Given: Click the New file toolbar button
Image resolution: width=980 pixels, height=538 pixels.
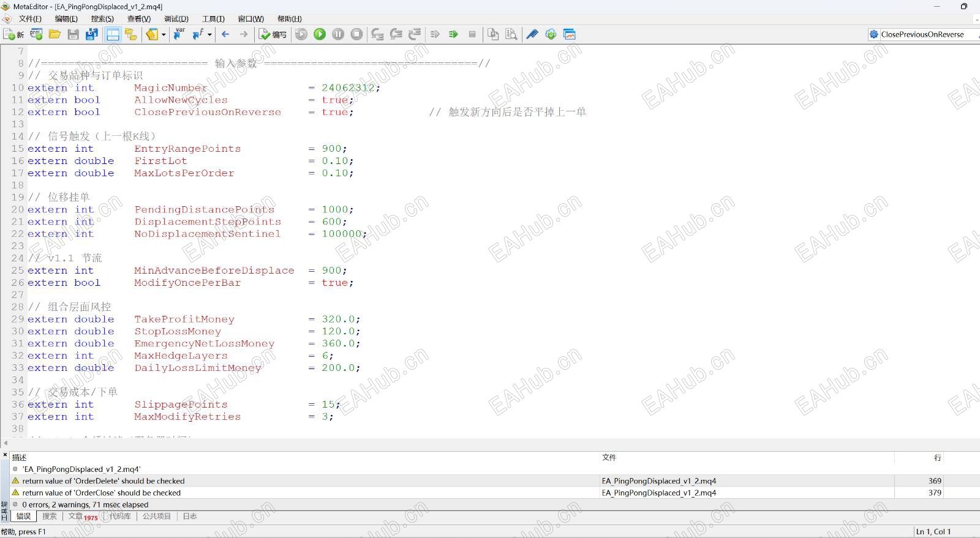Looking at the screenshot, I should (x=13, y=34).
